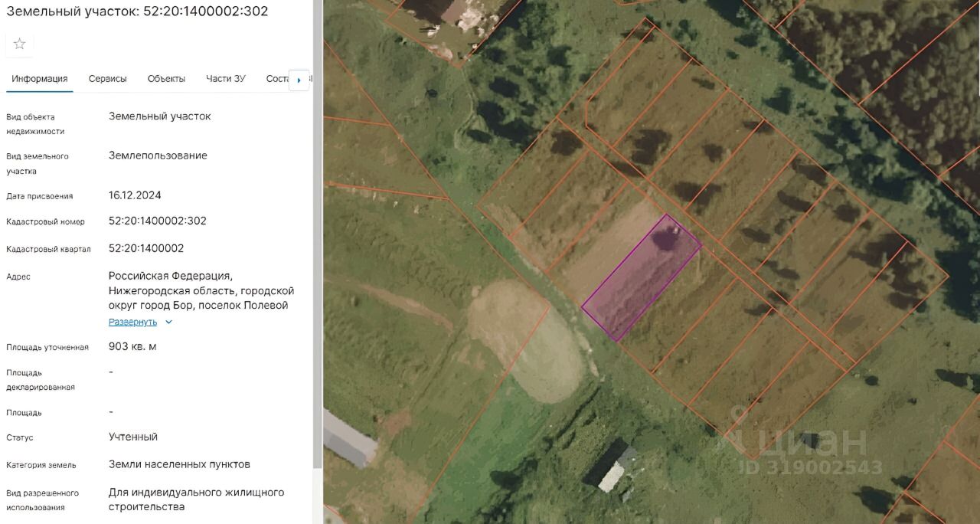Select the value Землепользование
Viewport: 980px width, 524px height.
(158, 156)
